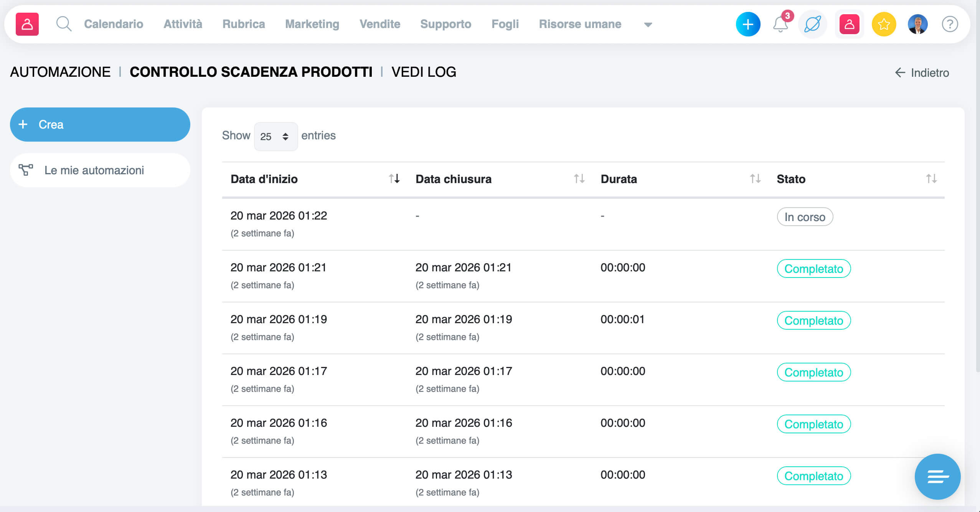Open the Risorse umane menu

coord(580,24)
